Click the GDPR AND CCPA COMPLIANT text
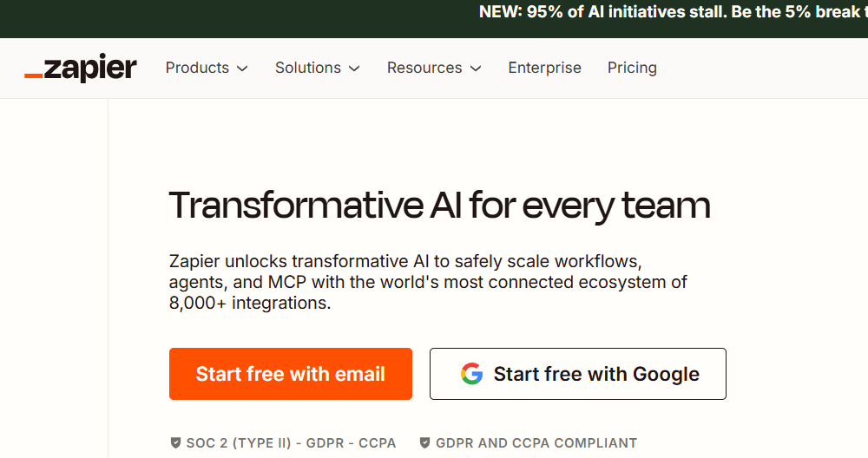Image resolution: width=868 pixels, height=458 pixels. 536,443
